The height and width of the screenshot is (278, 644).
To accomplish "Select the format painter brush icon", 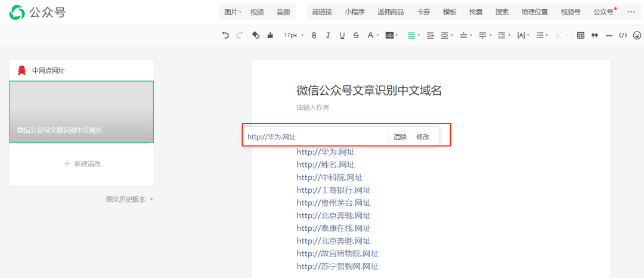I will [270, 35].
